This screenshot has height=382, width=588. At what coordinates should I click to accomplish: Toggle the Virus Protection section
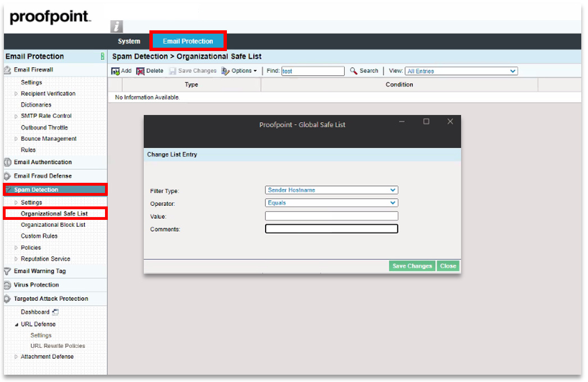click(x=7, y=285)
